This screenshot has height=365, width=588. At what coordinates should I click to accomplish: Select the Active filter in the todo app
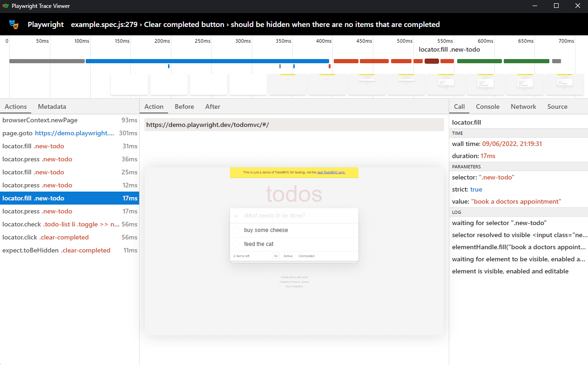click(288, 256)
